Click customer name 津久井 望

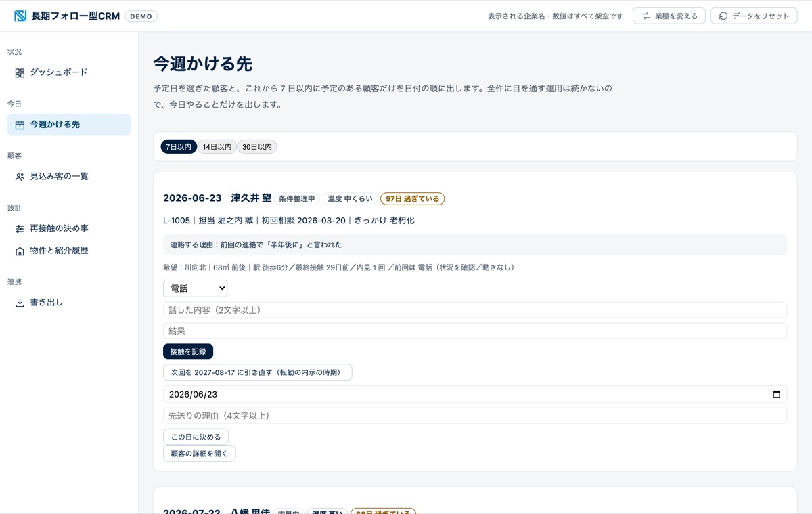[x=251, y=198]
